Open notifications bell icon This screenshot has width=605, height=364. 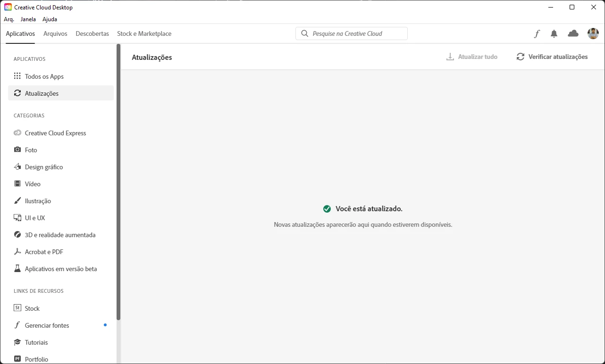[x=554, y=33]
